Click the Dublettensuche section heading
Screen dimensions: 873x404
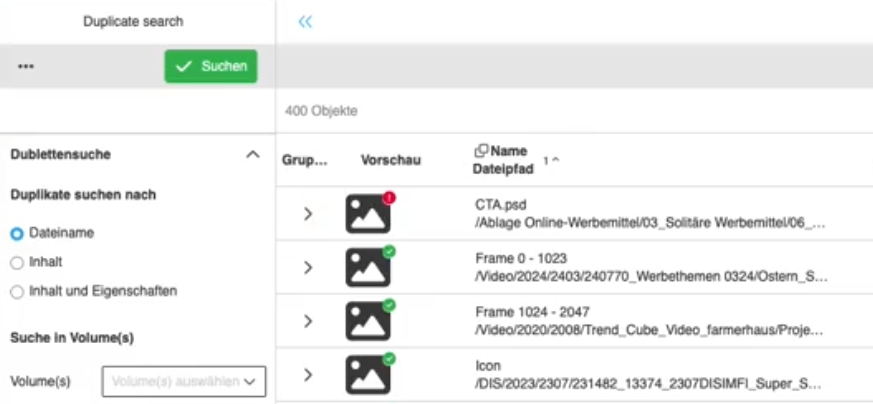(61, 154)
